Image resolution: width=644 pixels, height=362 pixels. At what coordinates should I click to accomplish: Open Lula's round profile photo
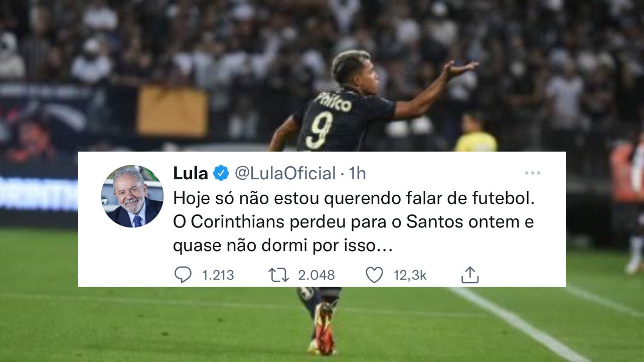tap(132, 196)
